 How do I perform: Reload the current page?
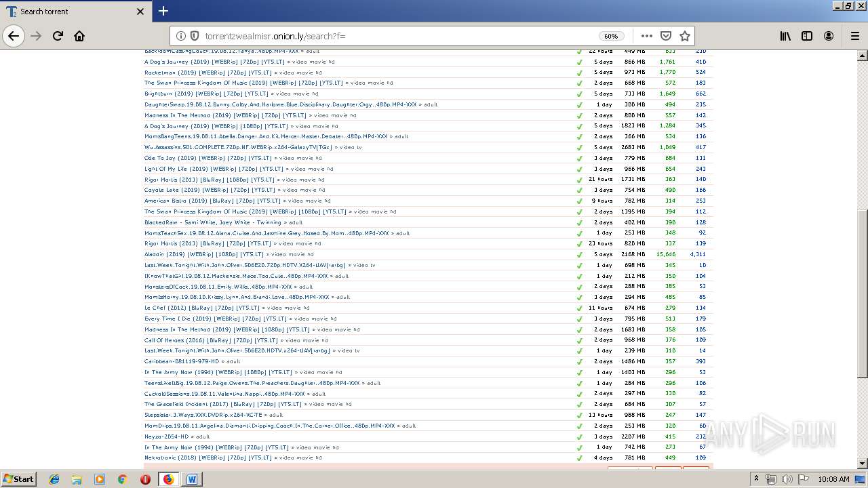(58, 36)
